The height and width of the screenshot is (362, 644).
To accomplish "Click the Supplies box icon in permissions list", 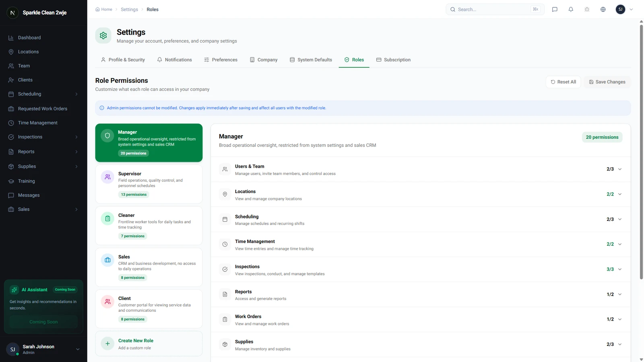I will coord(225,345).
